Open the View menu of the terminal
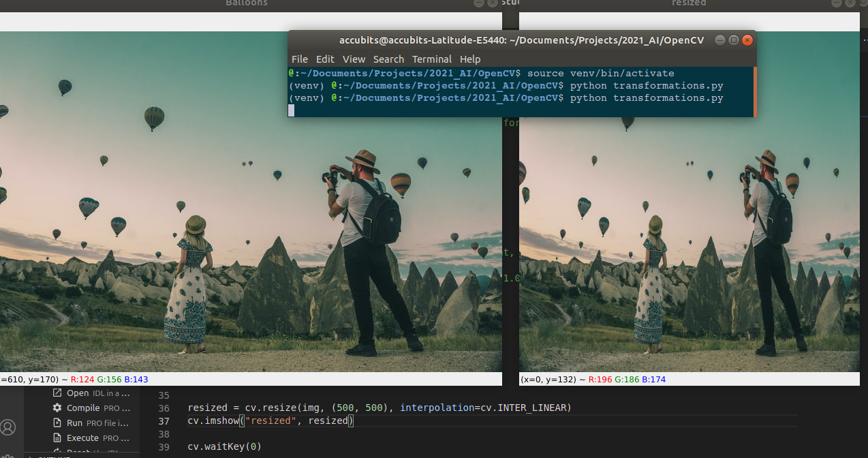This screenshot has width=868, height=458. (x=354, y=59)
